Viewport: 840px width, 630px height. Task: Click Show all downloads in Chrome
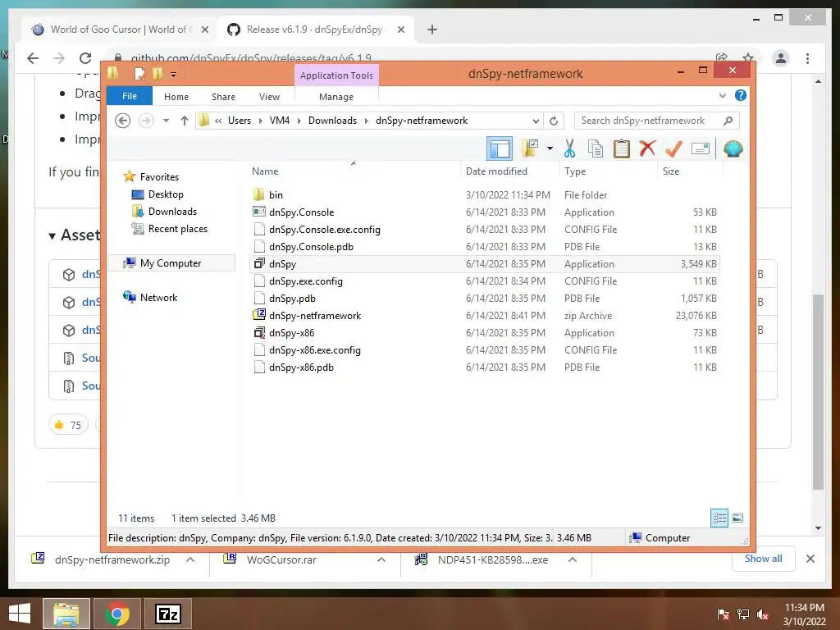[x=764, y=558]
